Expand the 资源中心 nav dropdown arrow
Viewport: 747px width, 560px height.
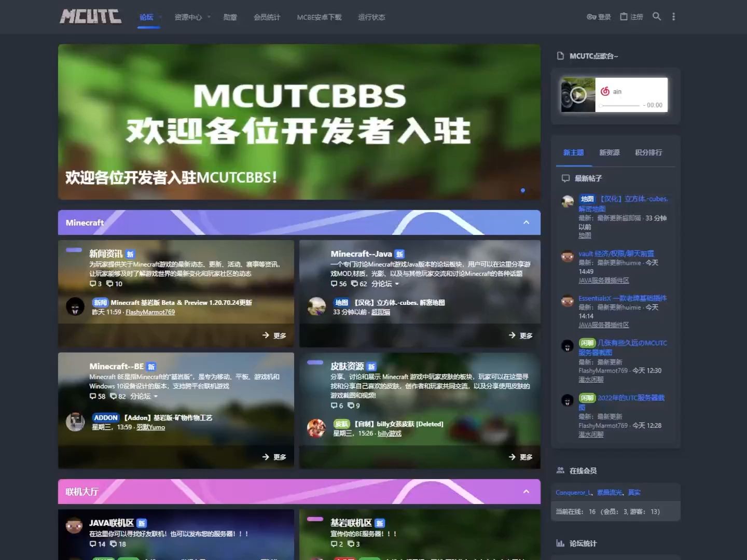tap(209, 17)
